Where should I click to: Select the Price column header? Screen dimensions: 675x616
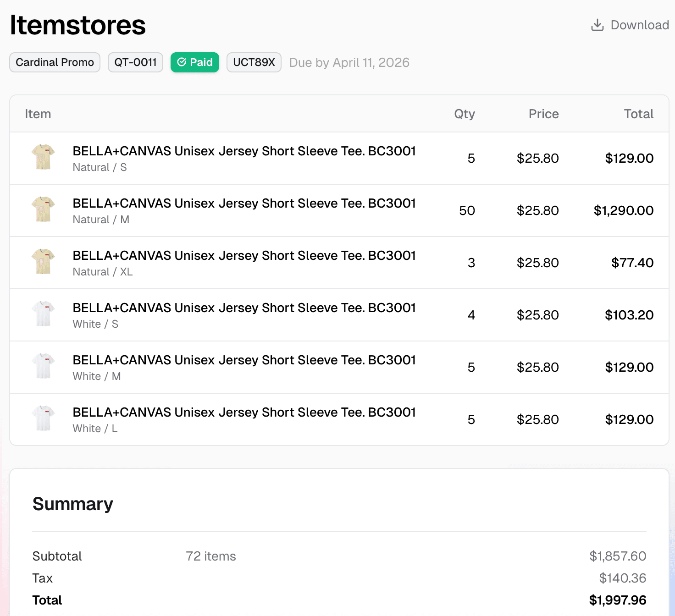point(543,114)
